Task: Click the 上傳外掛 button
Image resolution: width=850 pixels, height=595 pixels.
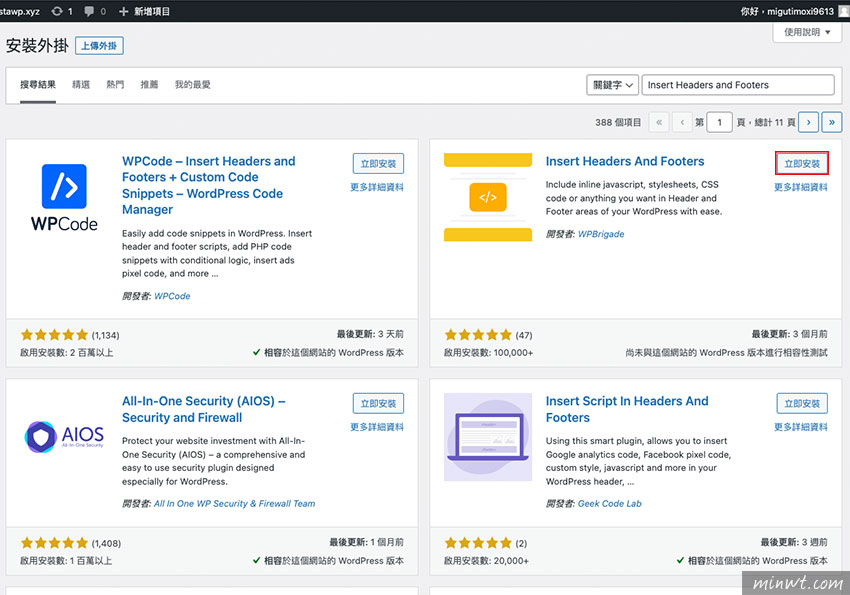Action: [x=99, y=46]
